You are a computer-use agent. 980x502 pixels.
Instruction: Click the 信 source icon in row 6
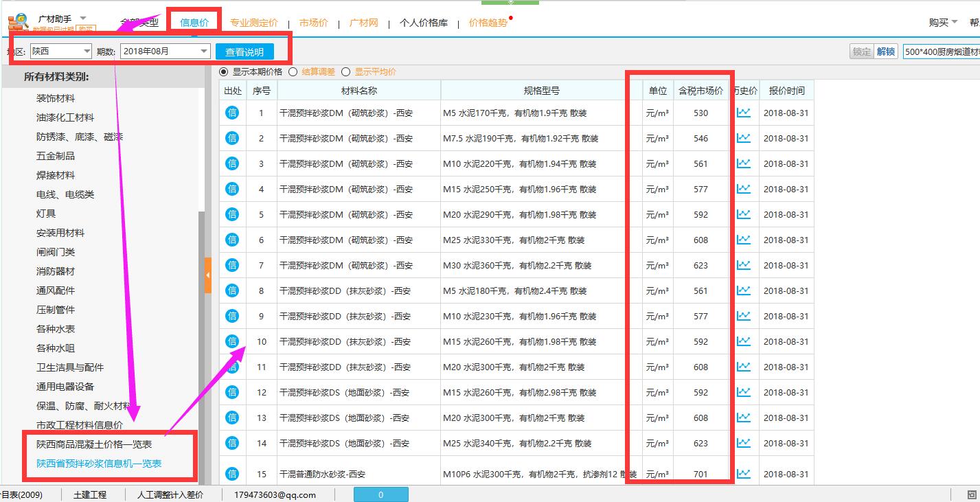pos(232,239)
